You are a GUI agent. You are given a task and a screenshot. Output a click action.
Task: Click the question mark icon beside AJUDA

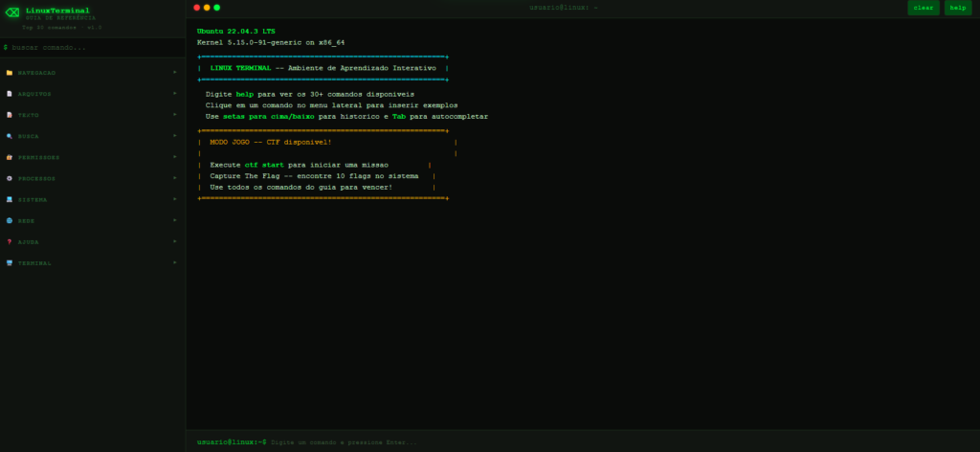[10, 242]
